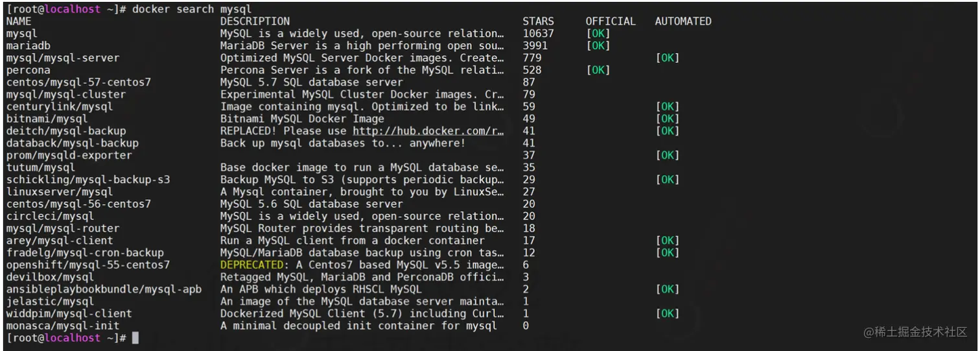Click the AUTOMATED column header
Image resolution: width=980 pixels, height=351 pixels.
point(683,21)
